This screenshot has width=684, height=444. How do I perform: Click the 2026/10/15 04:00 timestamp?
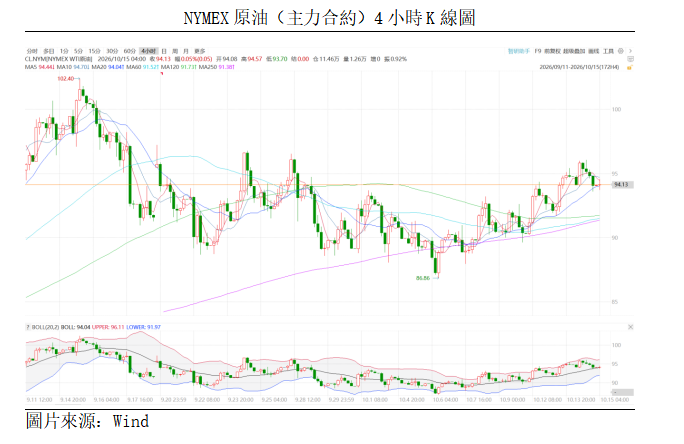coord(122,59)
